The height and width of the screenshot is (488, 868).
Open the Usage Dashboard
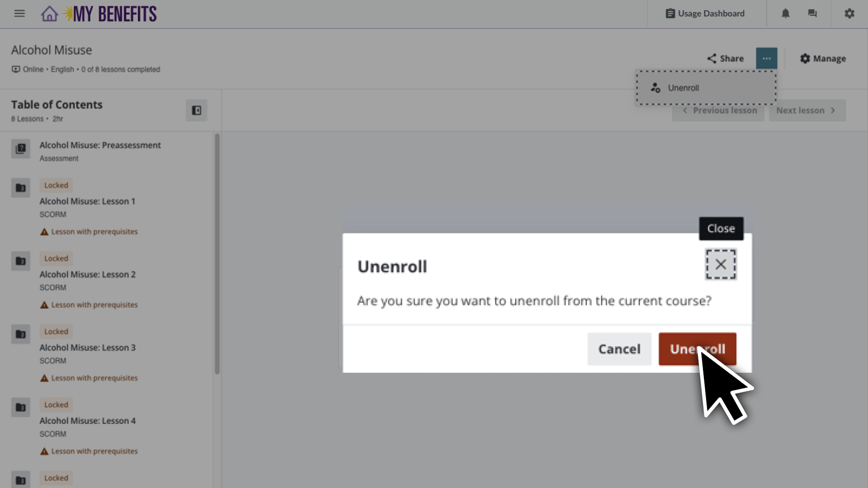tap(705, 14)
